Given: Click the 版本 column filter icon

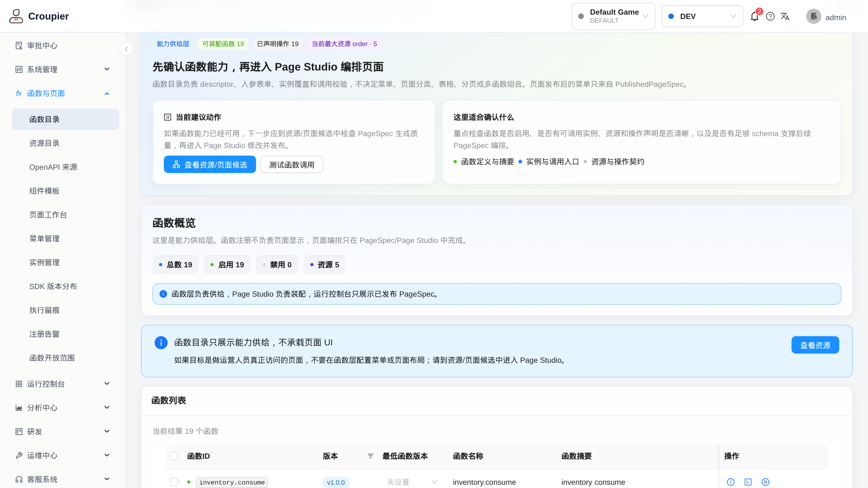Looking at the screenshot, I should (370, 456).
